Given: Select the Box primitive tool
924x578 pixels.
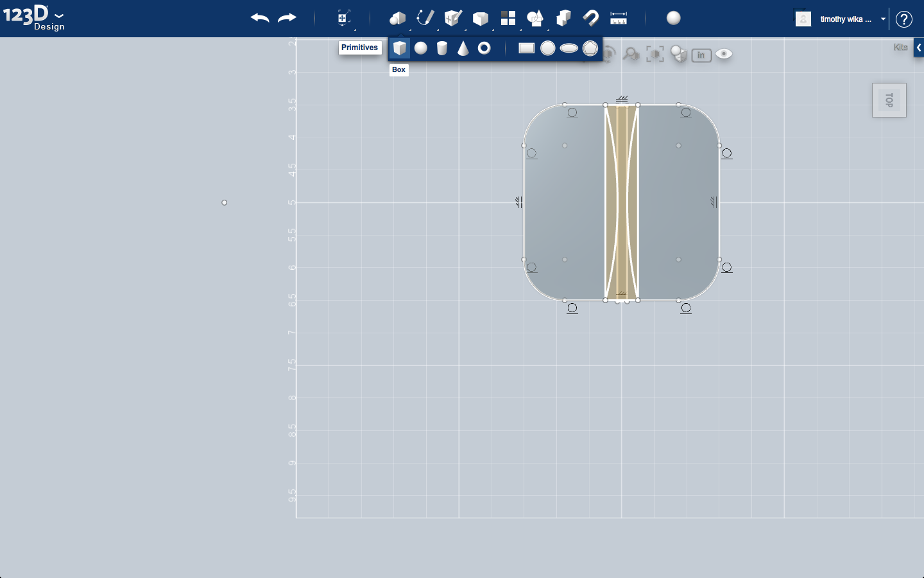Looking at the screenshot, I should (400, 48).
